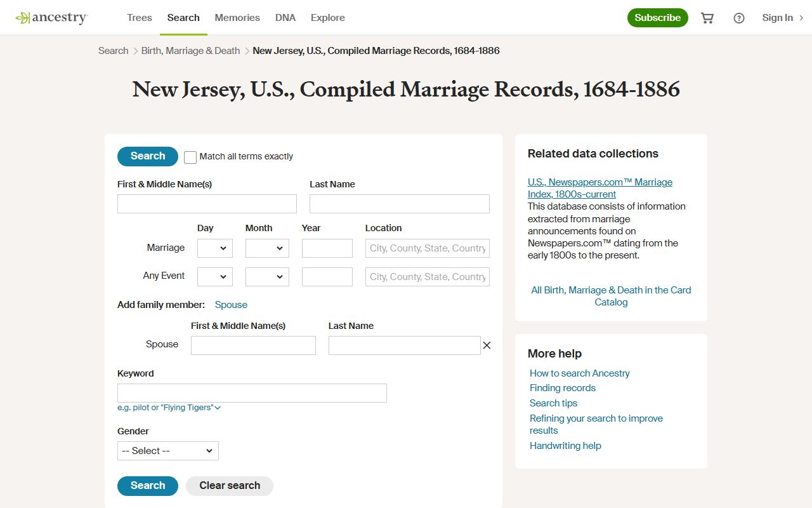Open Newspapers.com Marriage Index link
Screen dimensions: 812x508
tap(600, 188)
